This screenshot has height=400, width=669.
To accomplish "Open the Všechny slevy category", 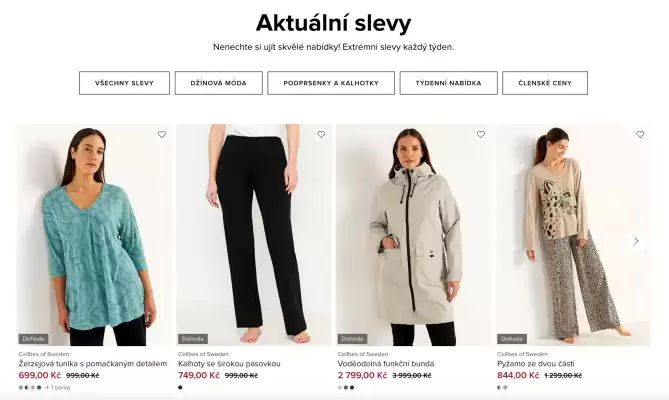I will [124, 83].
